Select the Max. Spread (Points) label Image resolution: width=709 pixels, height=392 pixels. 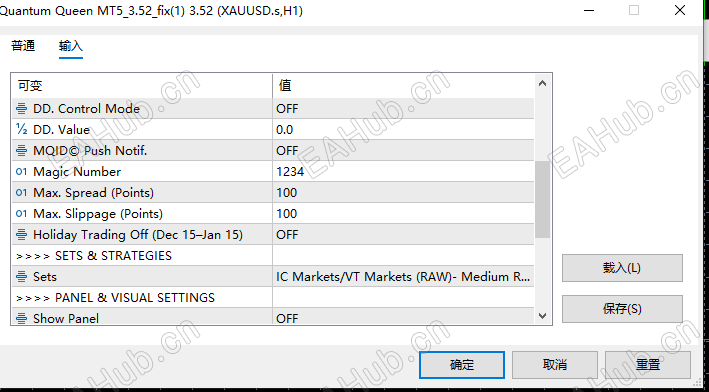(x=94, y=193)
